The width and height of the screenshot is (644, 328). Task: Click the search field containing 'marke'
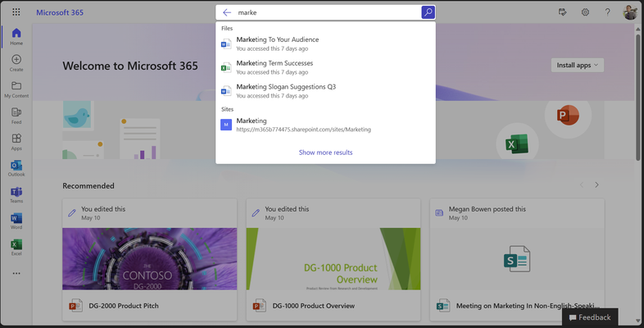tap(327, 12)
